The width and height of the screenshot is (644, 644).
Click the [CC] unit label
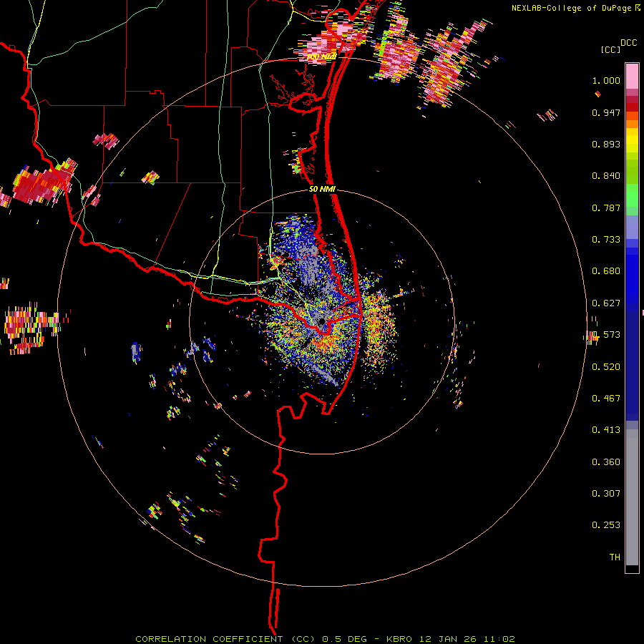coord(610,49)
